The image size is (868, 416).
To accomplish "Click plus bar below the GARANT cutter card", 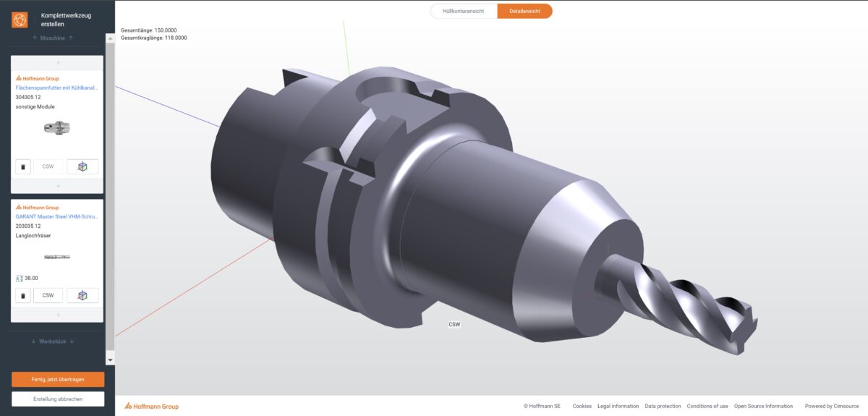I will (x=58, y=315).
